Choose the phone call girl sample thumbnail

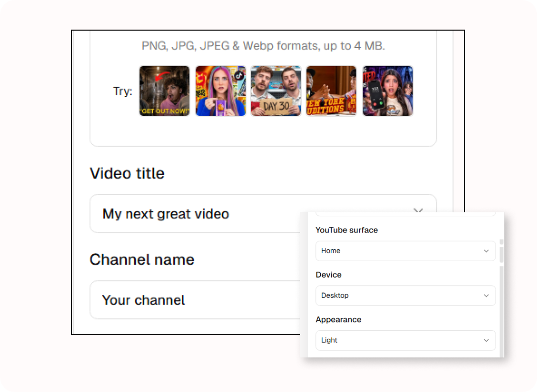(387, 91)
